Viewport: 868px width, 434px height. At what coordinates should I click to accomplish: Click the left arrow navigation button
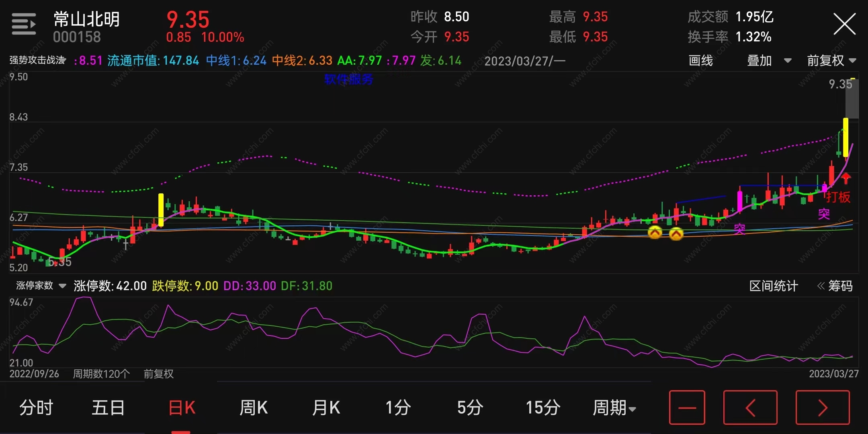point(750,407)
